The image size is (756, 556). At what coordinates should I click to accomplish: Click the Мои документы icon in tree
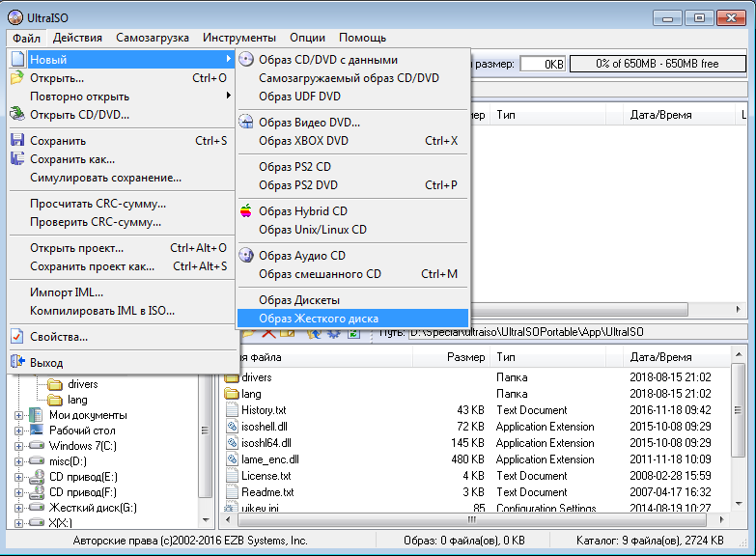pyautogui.click(x=36, y=415)
